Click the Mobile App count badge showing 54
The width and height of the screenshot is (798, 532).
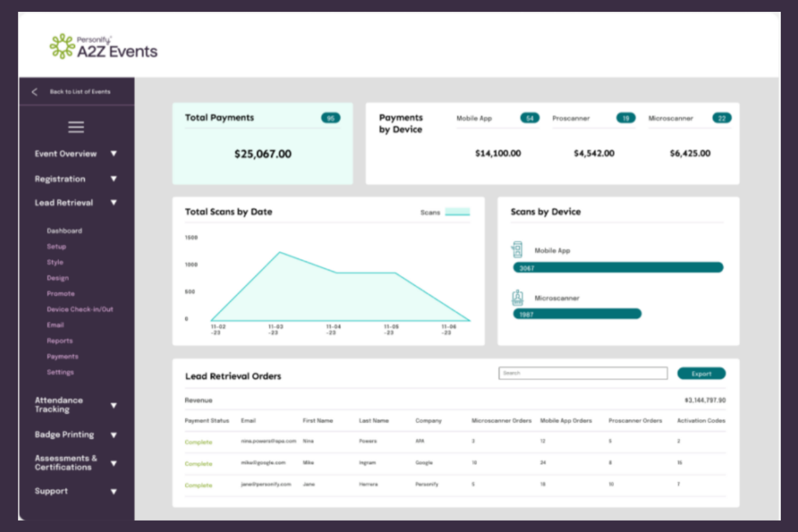pos(529,118)
